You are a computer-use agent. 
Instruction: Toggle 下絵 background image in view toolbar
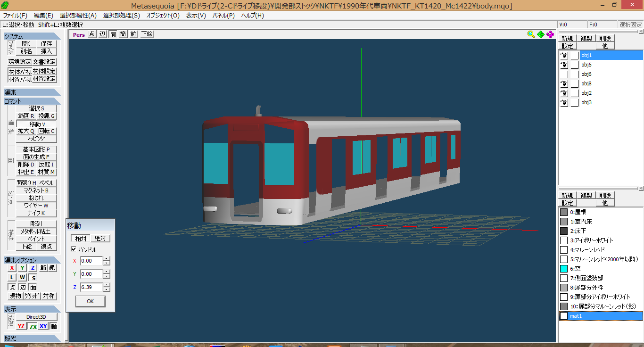pyautogui.click(x=147, y=34)
